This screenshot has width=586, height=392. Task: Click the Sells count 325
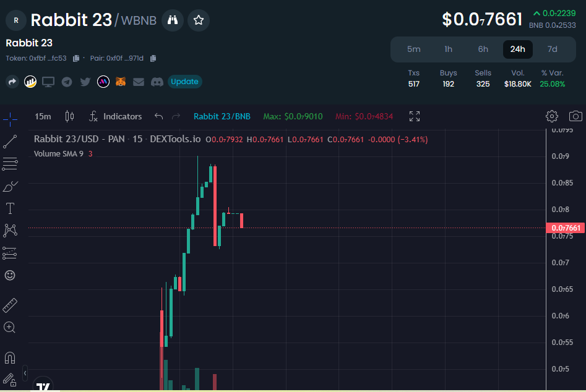(x=483, y=84)
